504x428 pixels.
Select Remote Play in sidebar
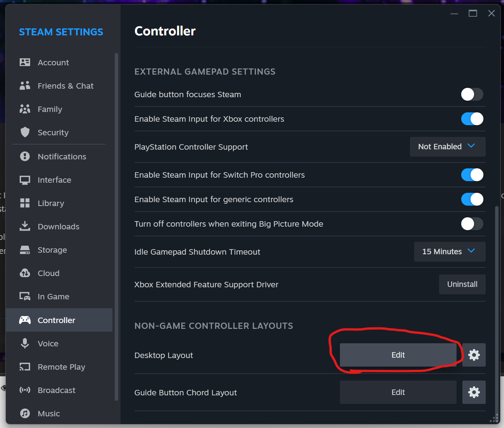[59, 367]
